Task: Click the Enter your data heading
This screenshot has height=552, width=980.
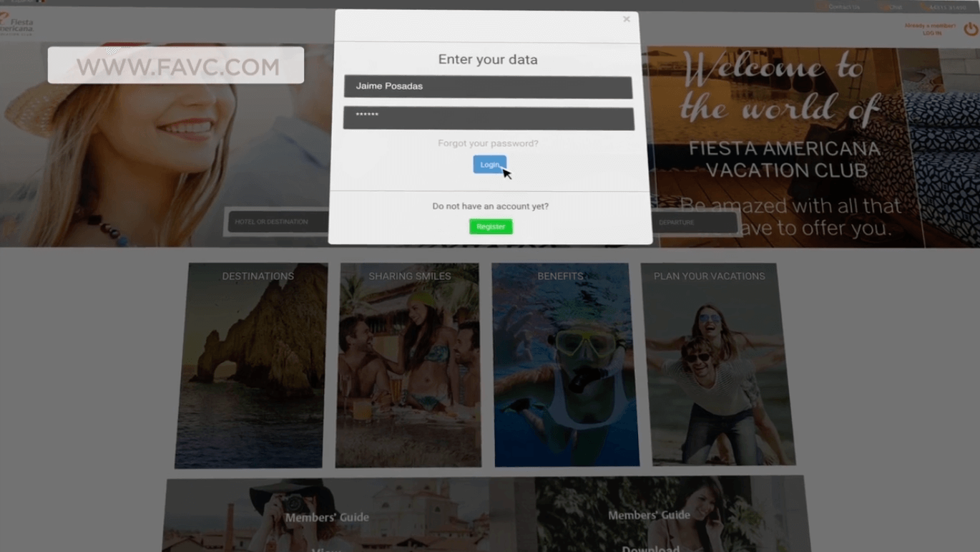Action: [488, 59]
